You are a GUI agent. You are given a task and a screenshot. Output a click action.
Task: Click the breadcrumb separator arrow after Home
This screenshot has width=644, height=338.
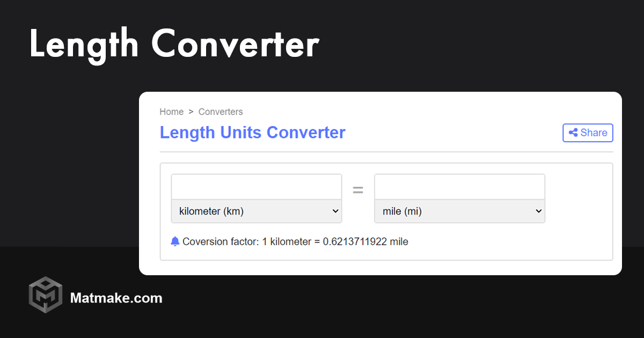click(191, 112)
